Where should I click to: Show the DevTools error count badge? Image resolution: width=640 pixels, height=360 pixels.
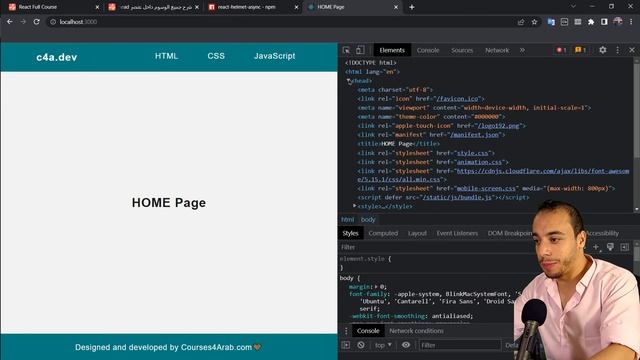point(561,50)
